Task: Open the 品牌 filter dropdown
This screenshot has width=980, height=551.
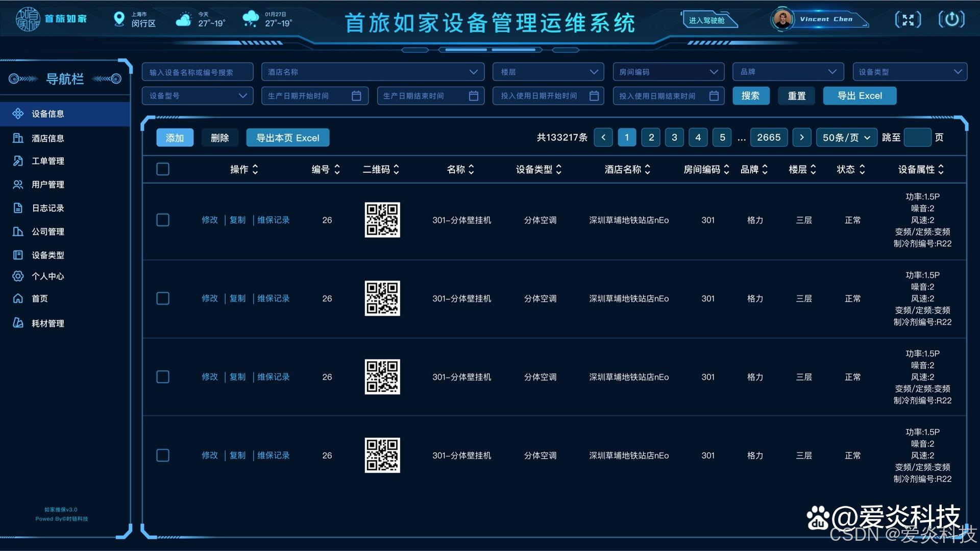Action: pos(788,72)
